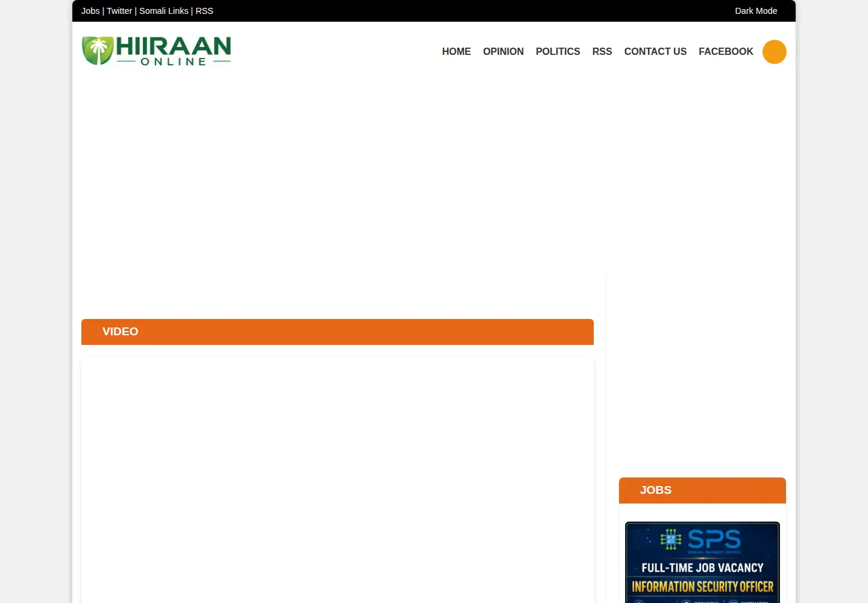Click the JOBS section header
This screenshot has width=868, height=603.
click(702, 490)
